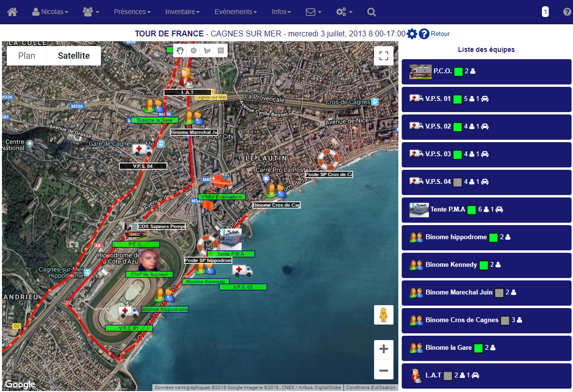Switch map to Satellite view

74,56
